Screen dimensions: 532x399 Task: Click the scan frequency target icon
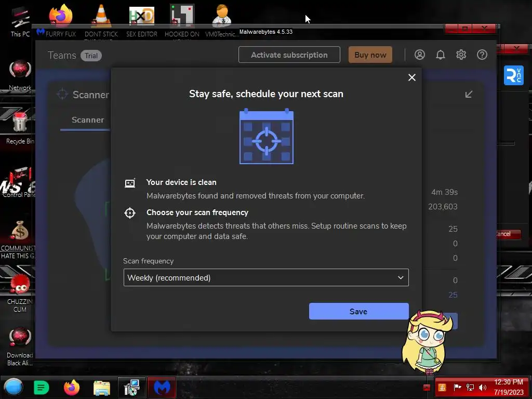coord(129,212)
